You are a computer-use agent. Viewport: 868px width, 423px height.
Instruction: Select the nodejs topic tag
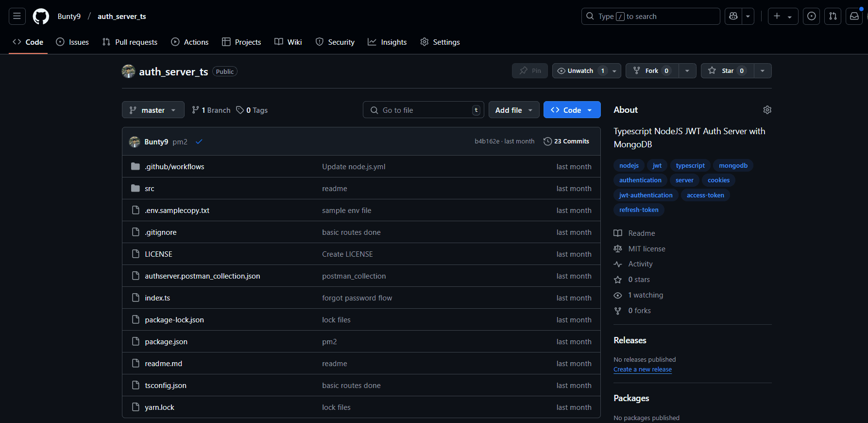[x=629, y=166]
